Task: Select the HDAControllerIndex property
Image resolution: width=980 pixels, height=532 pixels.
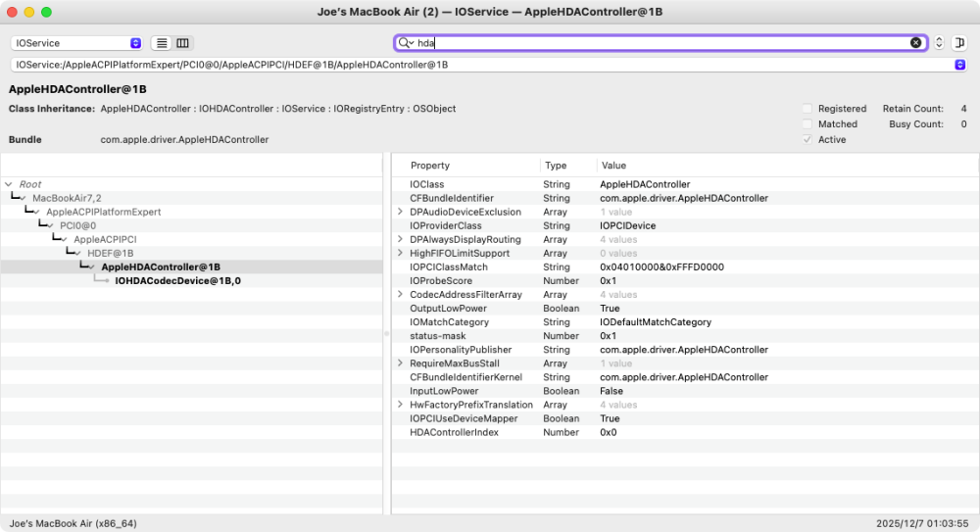Action: pos(686,432)
